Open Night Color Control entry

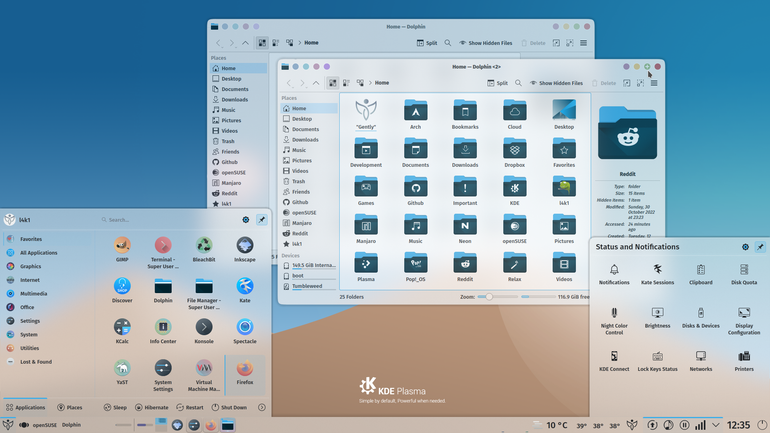[x=614, y=321]
